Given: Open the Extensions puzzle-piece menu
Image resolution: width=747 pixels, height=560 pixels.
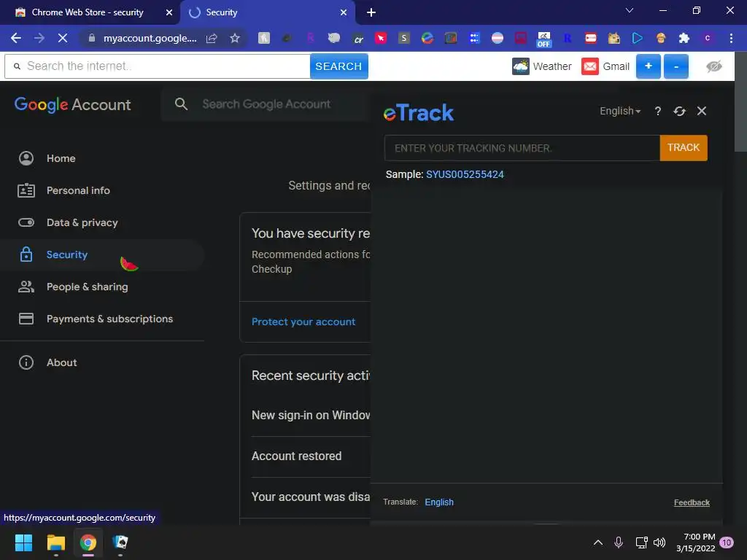Looking at the screenshot, I should coord(684,38).
